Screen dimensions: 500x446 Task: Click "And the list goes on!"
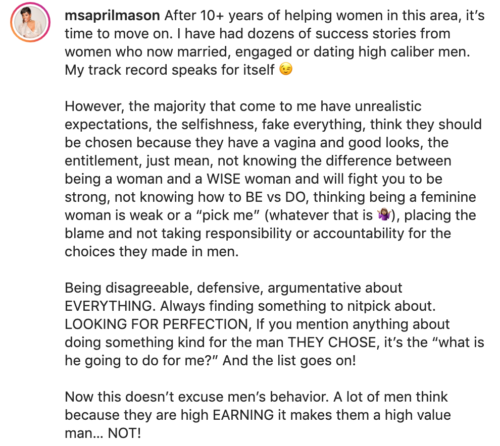289,361
